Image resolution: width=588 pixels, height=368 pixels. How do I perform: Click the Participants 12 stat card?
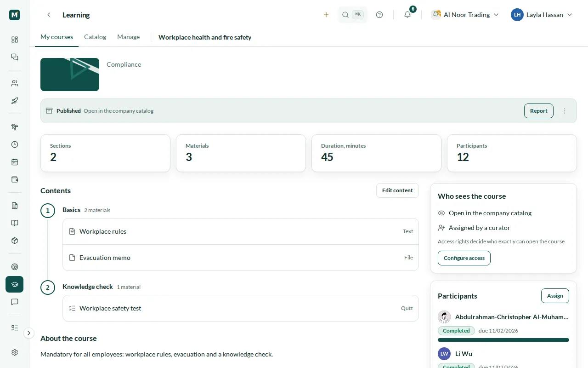(x=512, y=153)
